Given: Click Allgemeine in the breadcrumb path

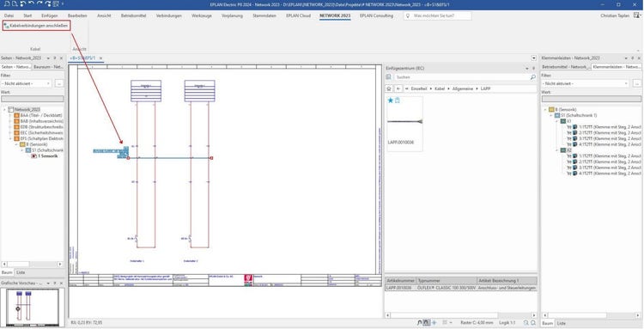Looking at the screenshot, I should 462,88.
